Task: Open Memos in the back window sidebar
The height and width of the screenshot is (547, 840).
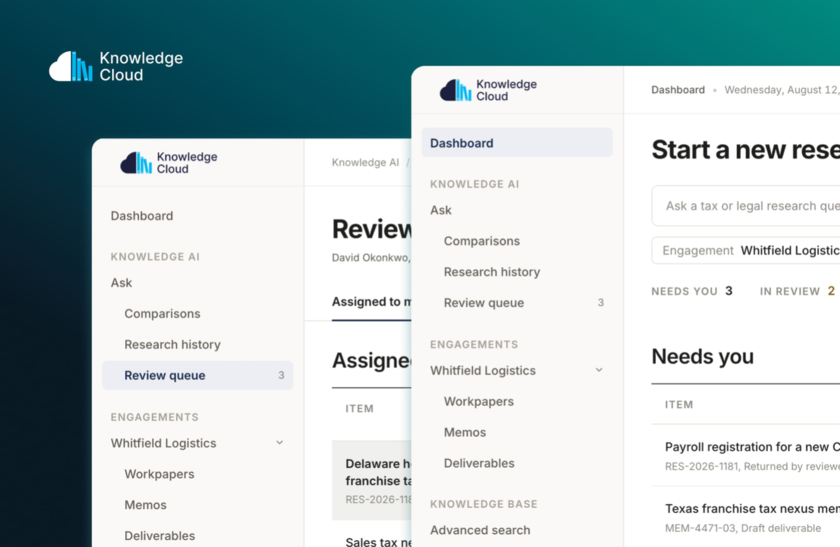Action: coord(145,505)
